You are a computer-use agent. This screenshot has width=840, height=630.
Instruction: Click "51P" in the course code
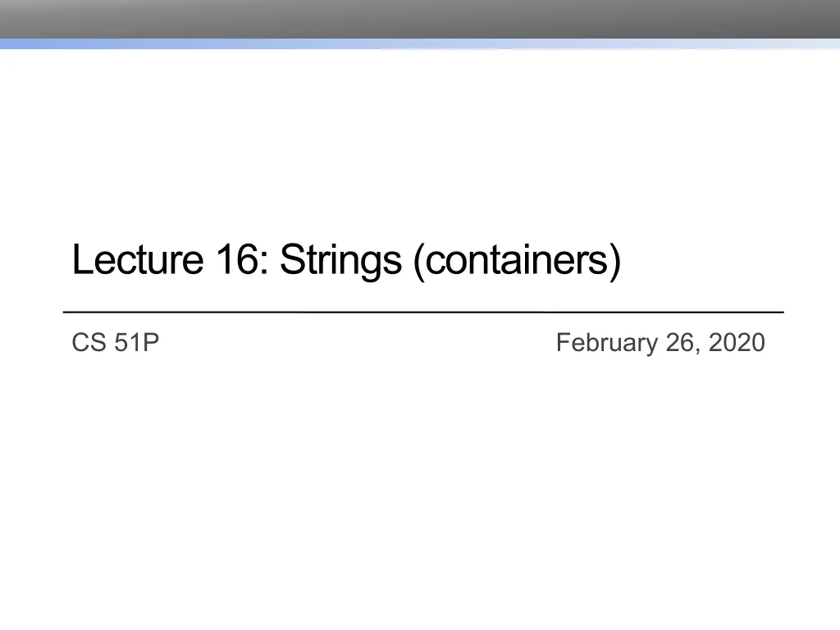pos(135,343)
